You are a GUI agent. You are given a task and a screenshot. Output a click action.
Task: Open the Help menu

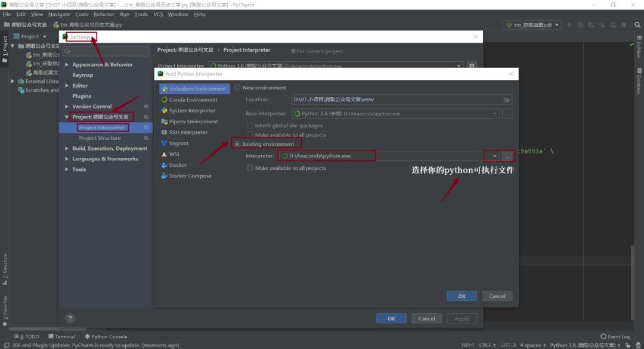tap(199, 14)
